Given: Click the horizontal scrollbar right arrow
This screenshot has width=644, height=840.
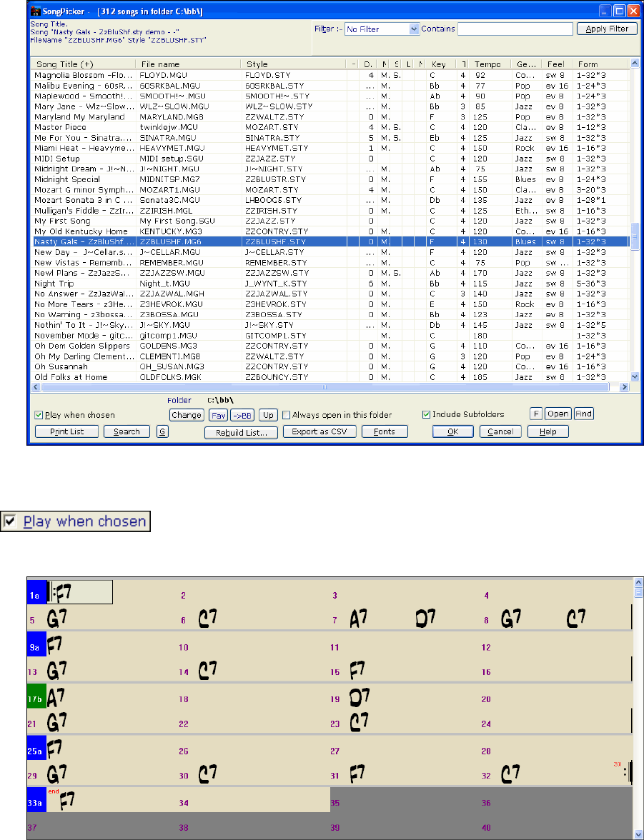Looking at the screenshot, I should click(x=623, y=386).
